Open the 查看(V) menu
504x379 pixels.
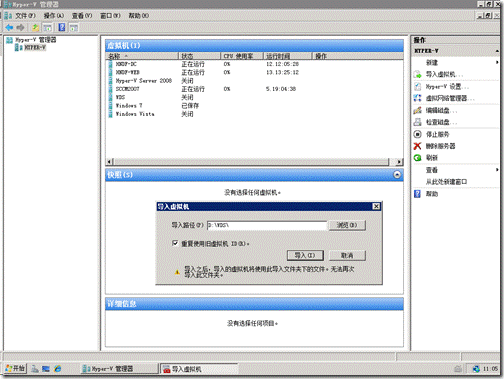pyautogui.click(x=82, y=16)
